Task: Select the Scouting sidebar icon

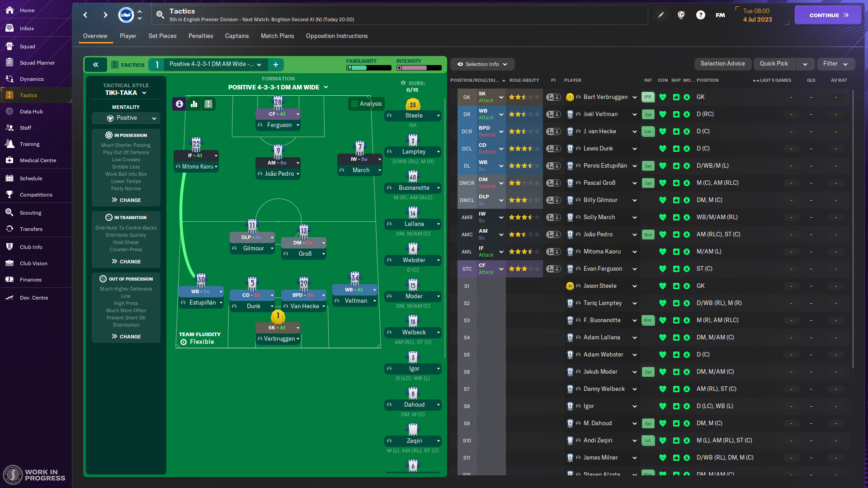Action: coord(32,212)
